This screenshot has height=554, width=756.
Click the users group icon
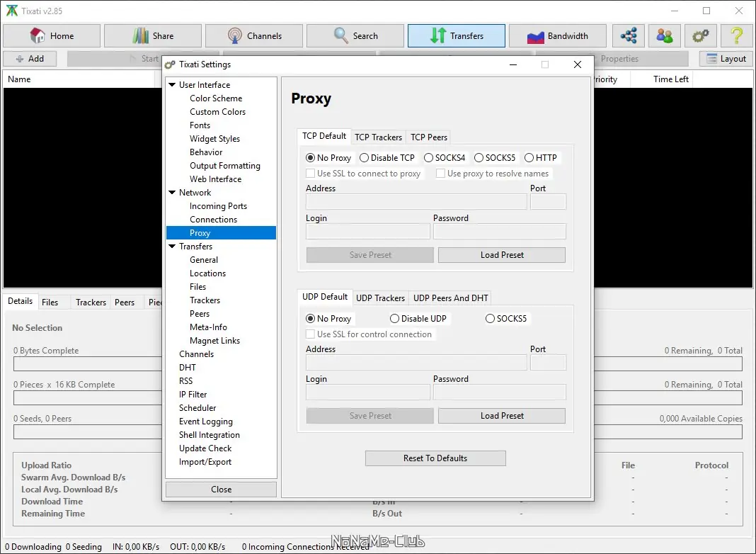click(x=665, y=35)
